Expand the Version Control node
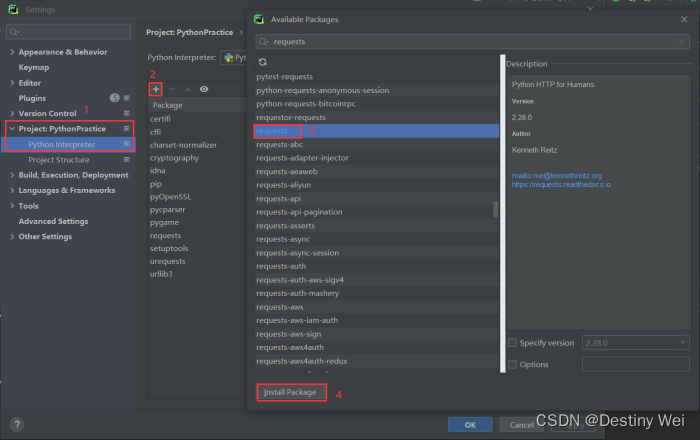Viewport: 700px width, 440px height. click(x=12, y=113)
